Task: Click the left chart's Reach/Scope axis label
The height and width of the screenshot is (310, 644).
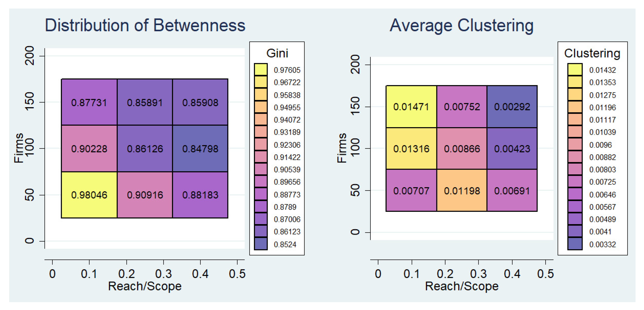Action: pos(145,286)
